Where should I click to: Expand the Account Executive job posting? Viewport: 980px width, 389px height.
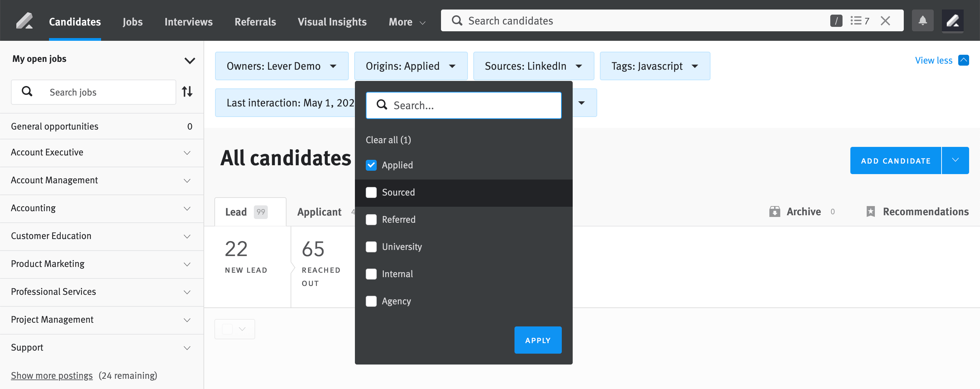(186, 152)
